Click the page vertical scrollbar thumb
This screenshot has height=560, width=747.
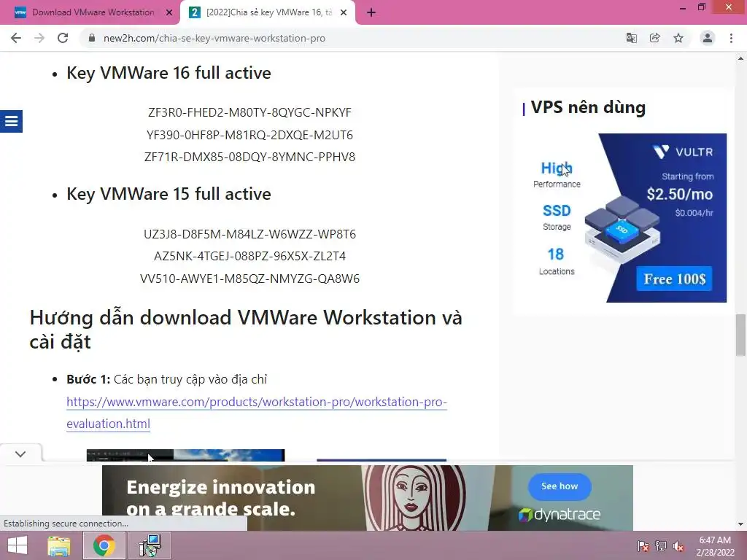pos(740,335)
